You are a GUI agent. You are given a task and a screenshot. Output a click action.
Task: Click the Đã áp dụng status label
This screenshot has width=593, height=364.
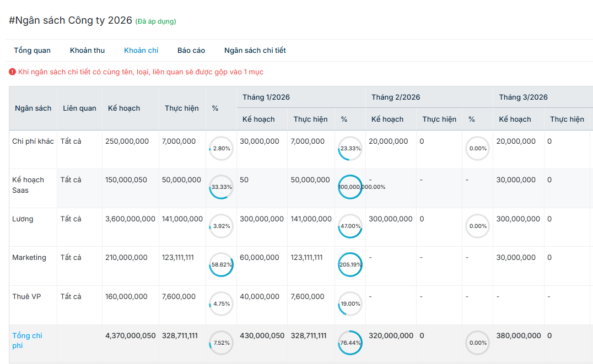coord(155,21)
